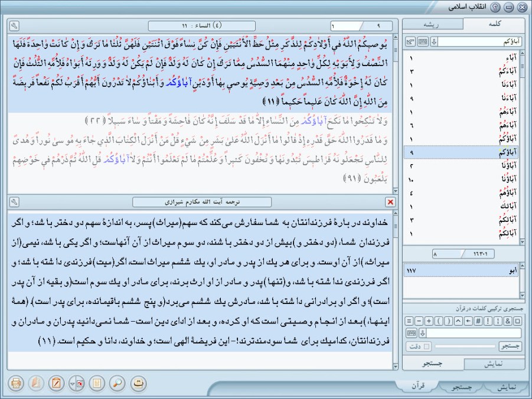
Task: Click the left-arrow operator button
Action: coord(468,320)
